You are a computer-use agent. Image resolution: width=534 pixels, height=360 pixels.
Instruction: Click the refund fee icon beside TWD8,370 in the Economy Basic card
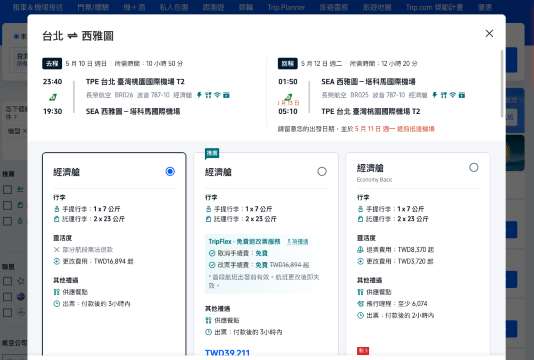pyautogui.click(x=360, y=250)
